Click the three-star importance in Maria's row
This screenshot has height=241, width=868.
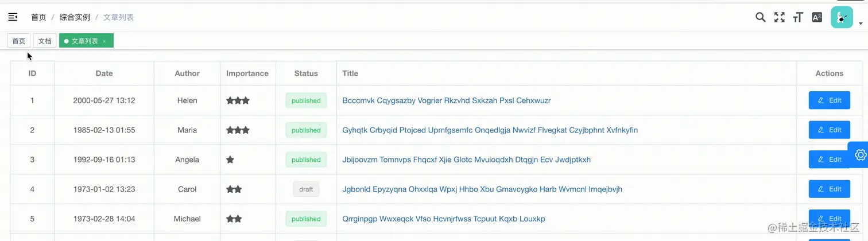[238, 130]
